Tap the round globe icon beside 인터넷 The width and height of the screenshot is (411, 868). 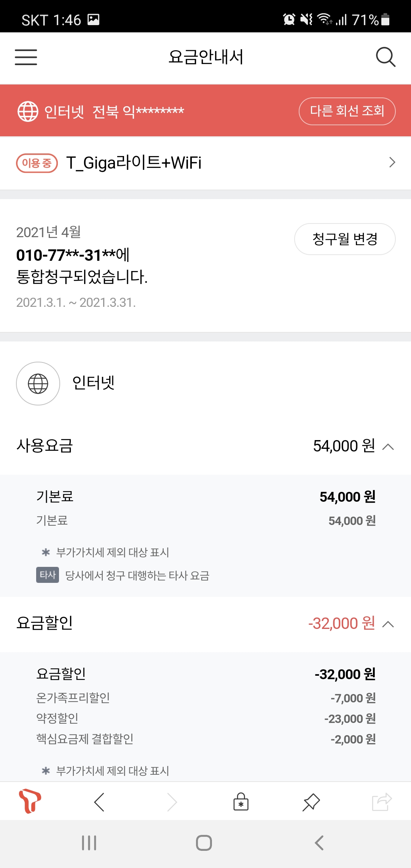point(38,383)
